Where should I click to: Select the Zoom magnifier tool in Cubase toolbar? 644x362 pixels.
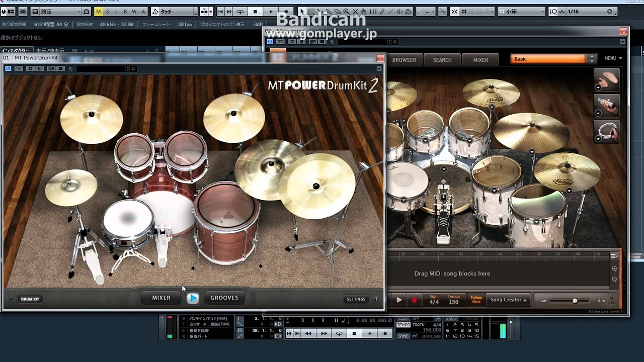(347, 11)
